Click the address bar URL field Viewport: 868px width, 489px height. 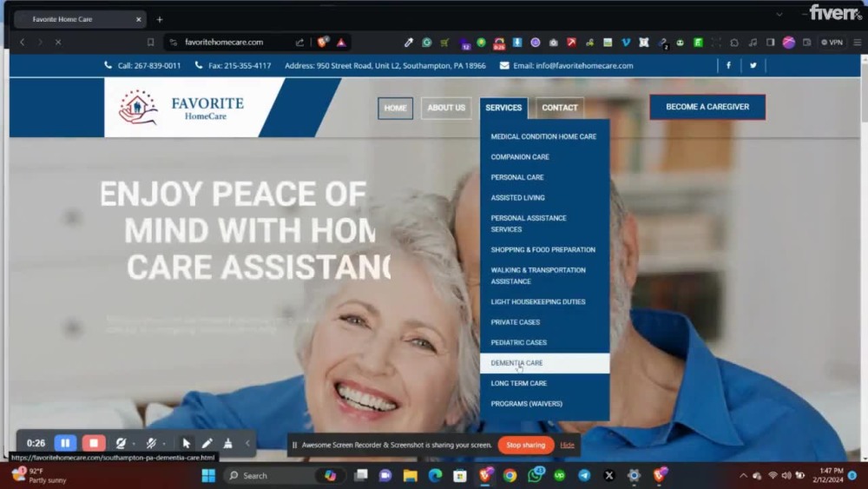click(x=224, y=42)
